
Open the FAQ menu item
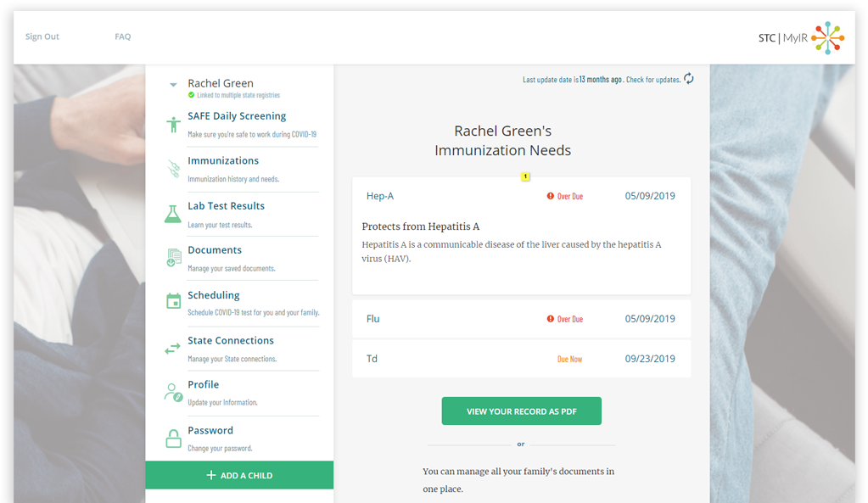tap(123, 37)
